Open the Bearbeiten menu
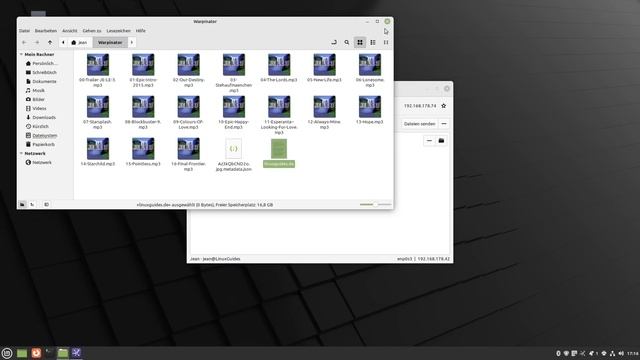This screenshot has width=640, height=360. [x=46, y=31]
